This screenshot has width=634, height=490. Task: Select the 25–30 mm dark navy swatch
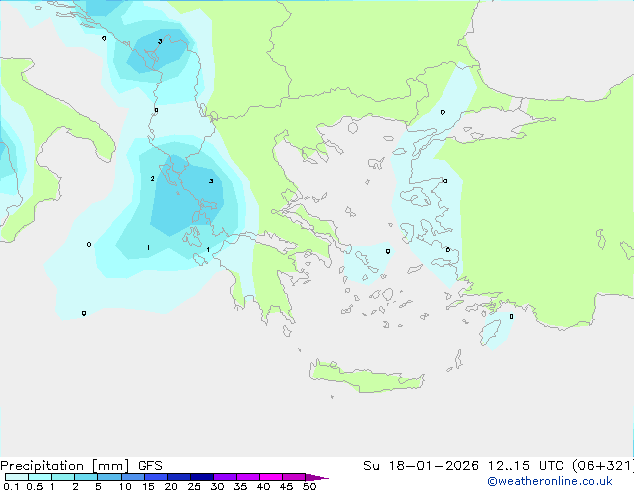(201, 477)
